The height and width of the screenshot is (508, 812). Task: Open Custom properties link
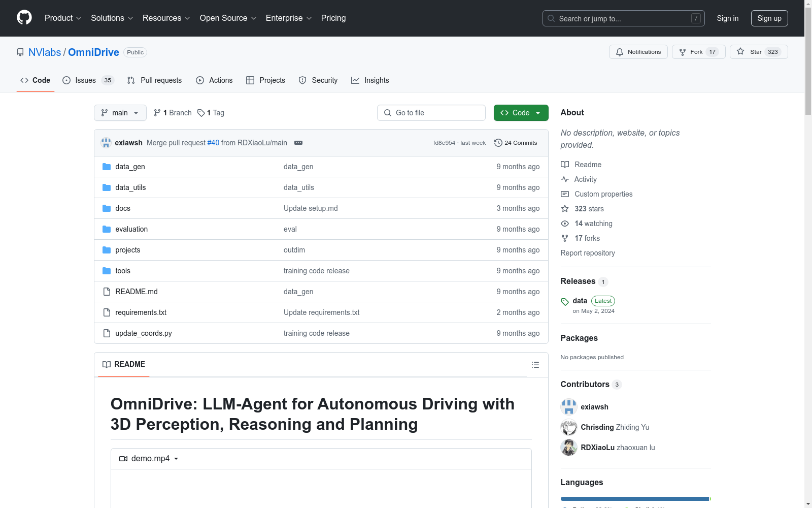tap(597, 194)
